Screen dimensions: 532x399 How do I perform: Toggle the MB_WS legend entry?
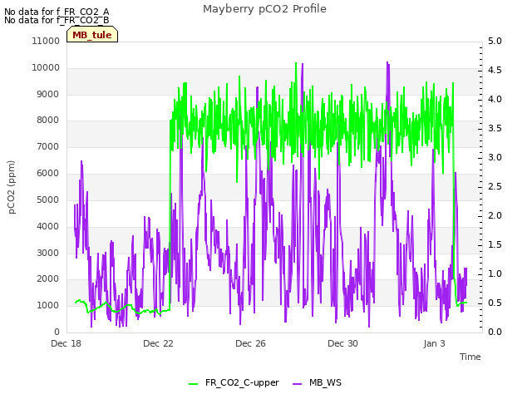pyautogui.click(x=318, y=382)
